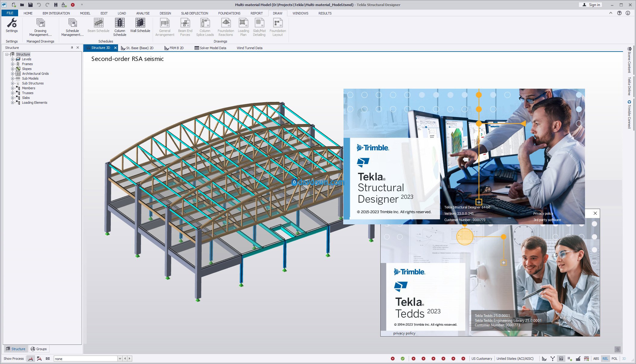
Task: Click the Sign in button
Action: (591, 5)
